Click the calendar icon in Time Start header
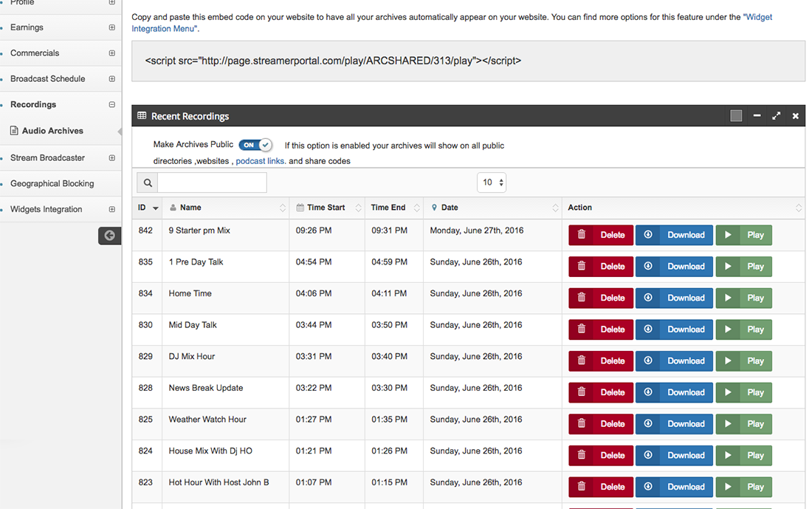The width and height of the screenshot is (812, 509). [300, 208]
